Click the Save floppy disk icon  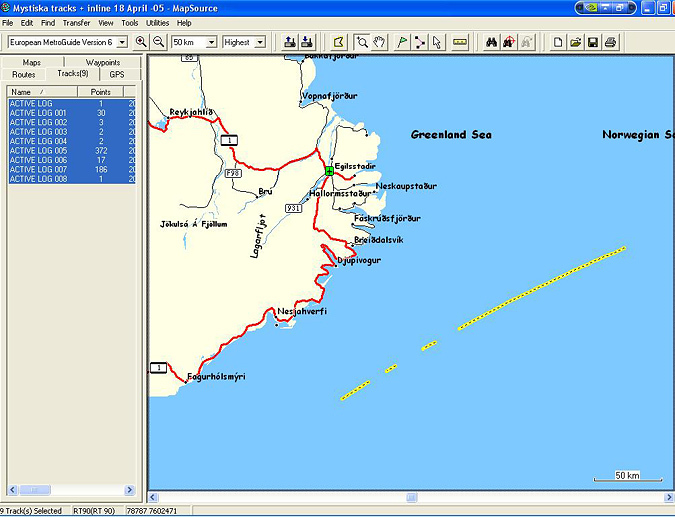(x=593, y=42)
